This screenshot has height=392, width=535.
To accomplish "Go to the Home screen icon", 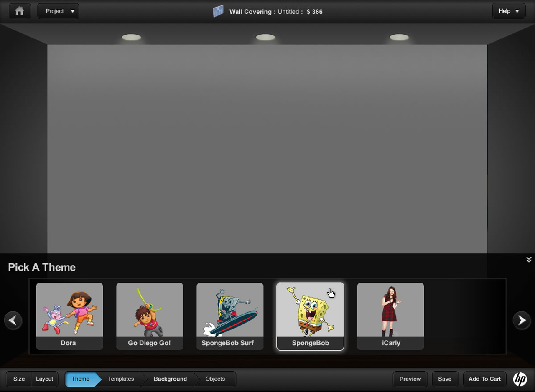I will [x=20, y=11].
